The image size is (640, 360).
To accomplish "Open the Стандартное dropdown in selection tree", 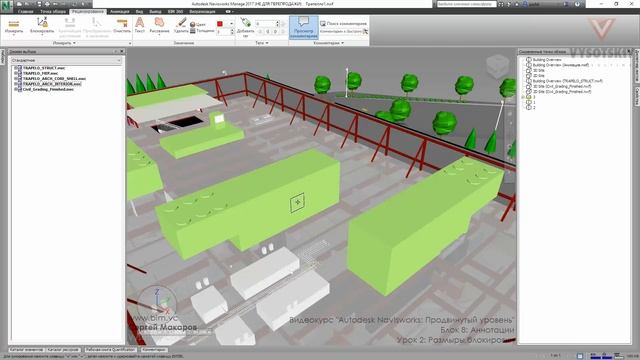I will 66,60.
